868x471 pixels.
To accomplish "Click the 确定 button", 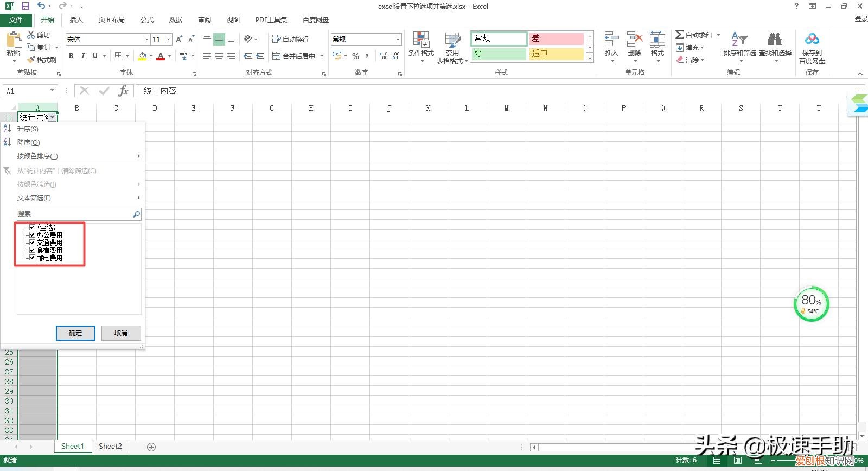I will tap(75, 333).
